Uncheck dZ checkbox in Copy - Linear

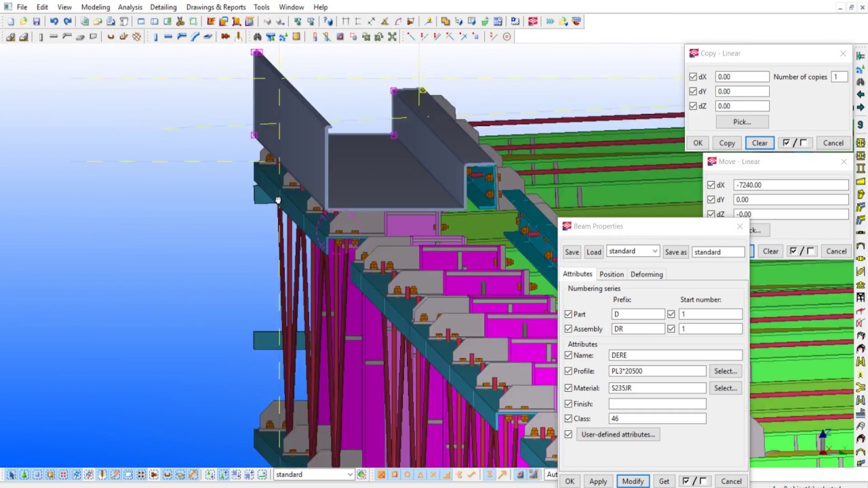693,106
